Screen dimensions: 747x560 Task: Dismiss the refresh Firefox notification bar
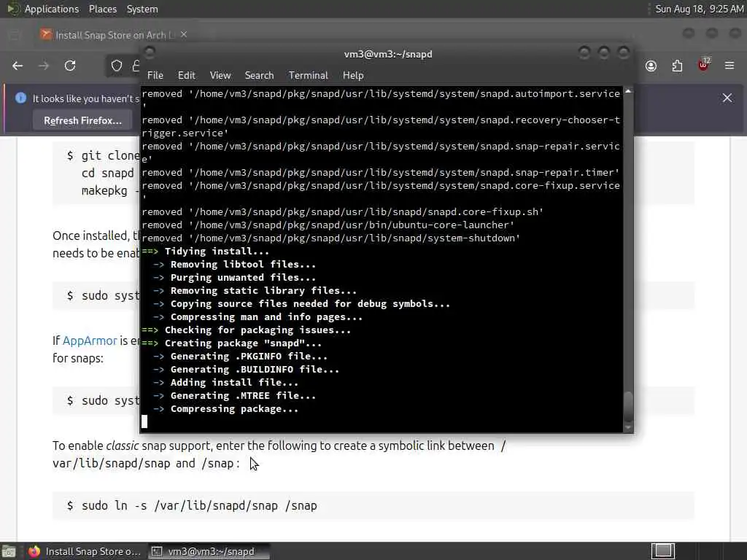pos(727,98)
